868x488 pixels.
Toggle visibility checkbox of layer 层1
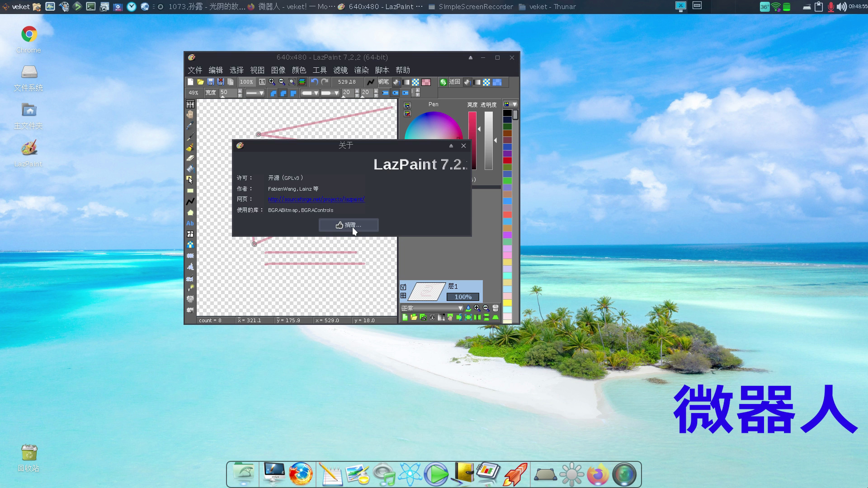[403, 286]
